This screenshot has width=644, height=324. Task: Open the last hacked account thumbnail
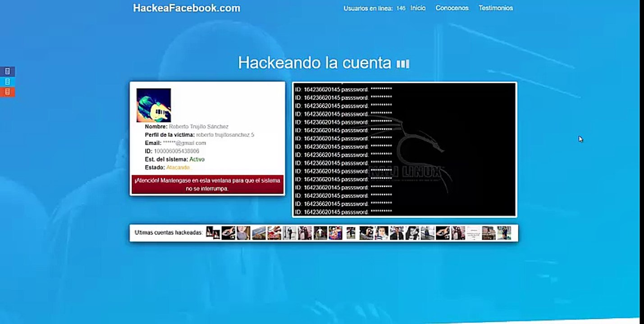coord(504,233)
